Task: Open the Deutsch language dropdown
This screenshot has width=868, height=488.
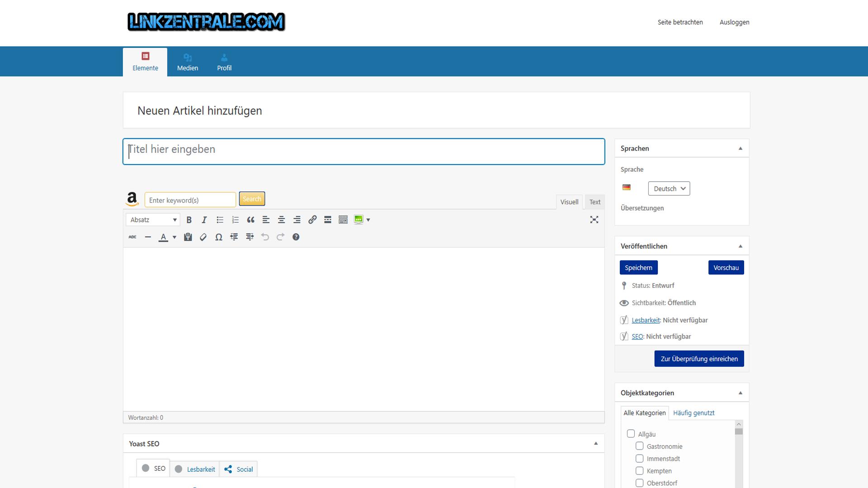Action: pos(669,188)
